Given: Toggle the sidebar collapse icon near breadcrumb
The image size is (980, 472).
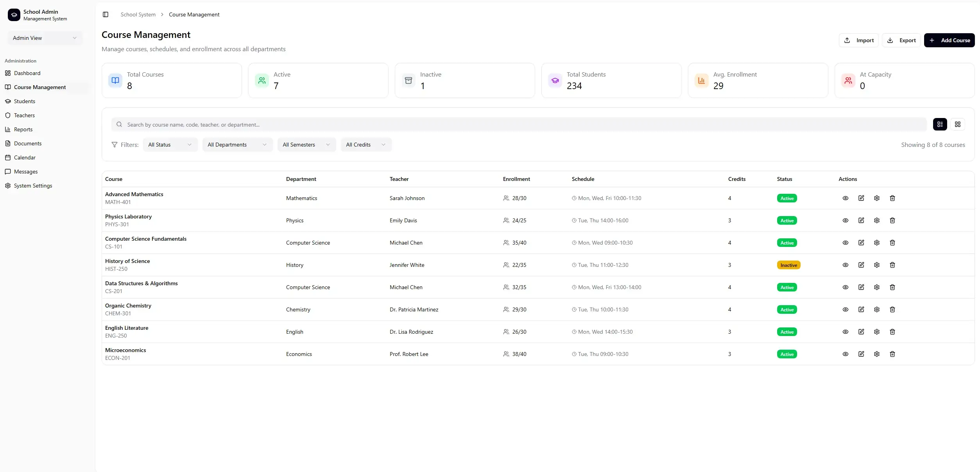Looking at the screenshot, I should tap(106, 14).
